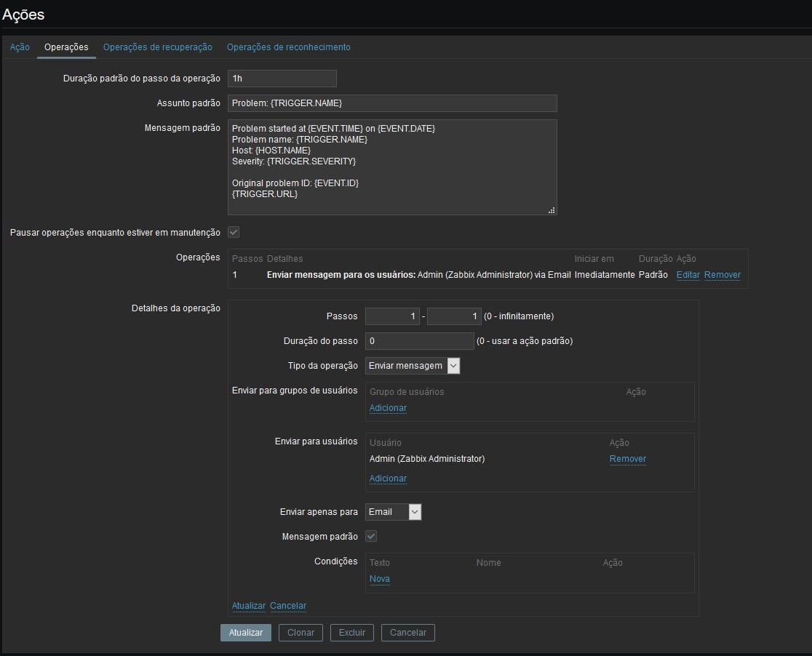The width and height of the screenshot is (812, 656).
Task: Focus the Assunto padrão field
Action: (392, 103)
